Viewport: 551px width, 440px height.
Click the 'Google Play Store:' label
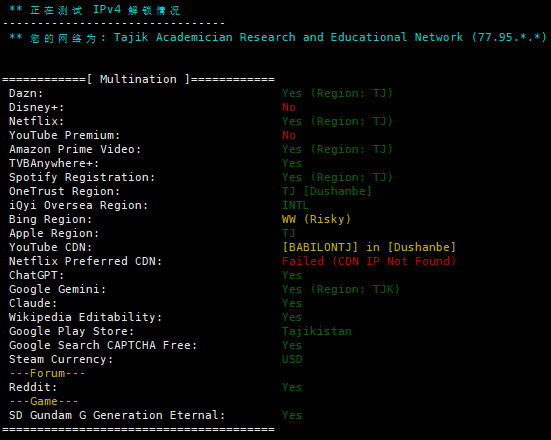[72, 331]
